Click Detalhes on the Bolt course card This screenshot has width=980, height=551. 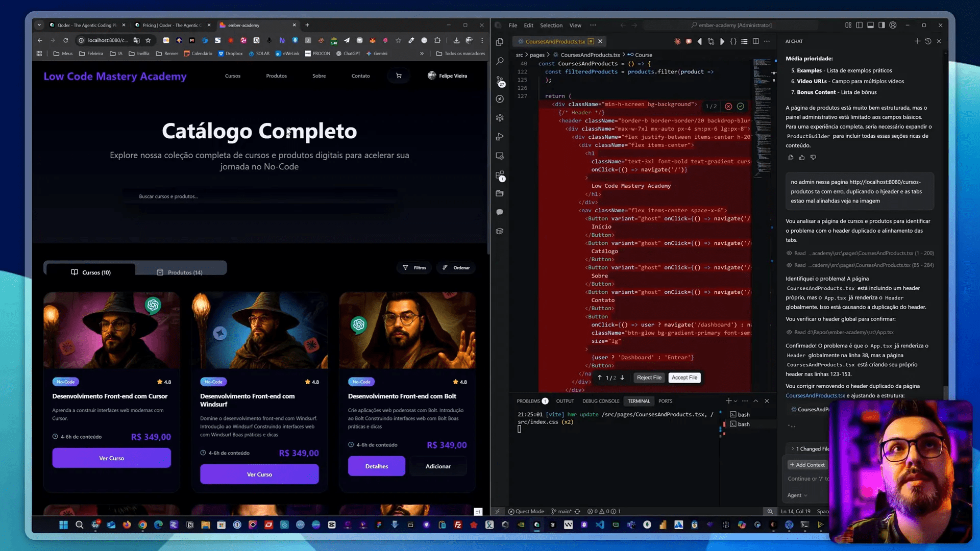point(377,466)
